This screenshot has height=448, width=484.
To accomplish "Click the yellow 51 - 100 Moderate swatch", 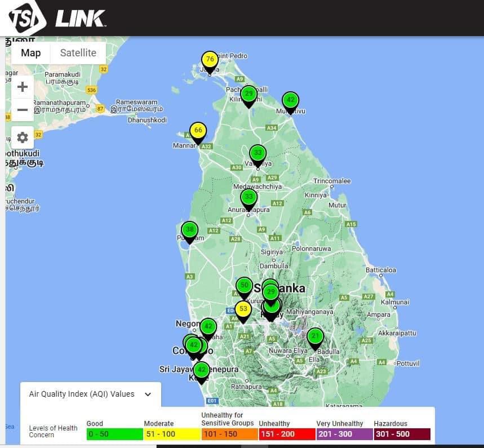I will click(172, 434).
